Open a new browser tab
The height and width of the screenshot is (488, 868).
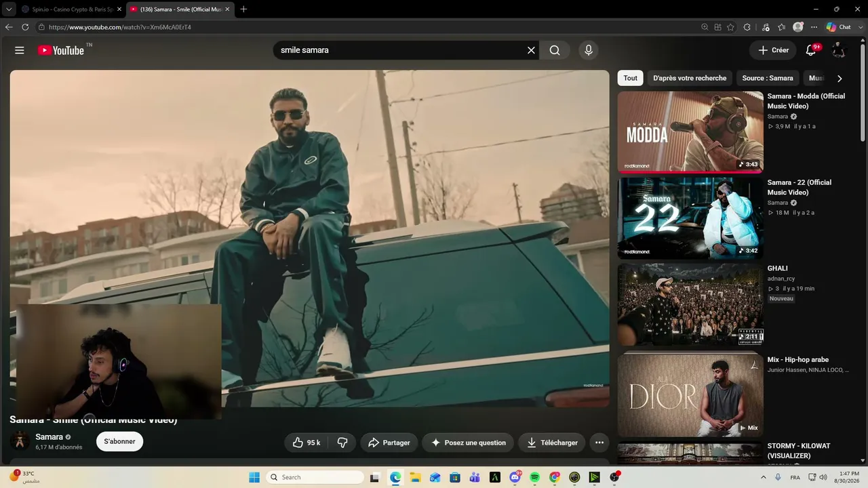243,9
